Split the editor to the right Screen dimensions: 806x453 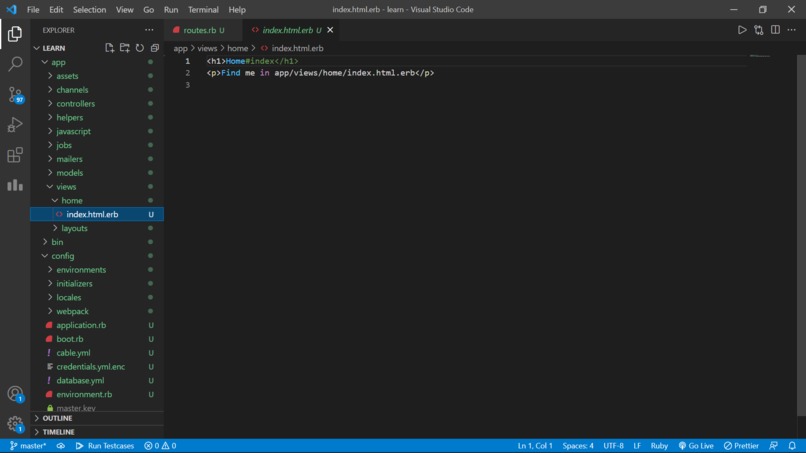(775, 30)
